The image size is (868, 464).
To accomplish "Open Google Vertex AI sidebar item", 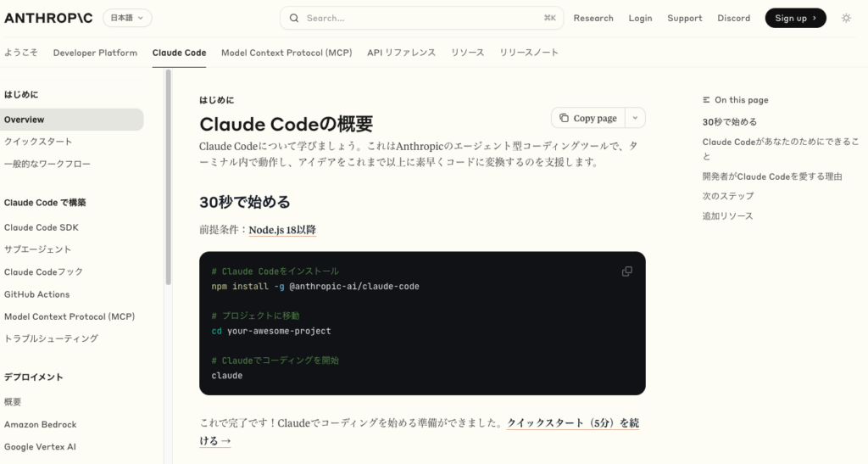I will [x=40, y=447].
